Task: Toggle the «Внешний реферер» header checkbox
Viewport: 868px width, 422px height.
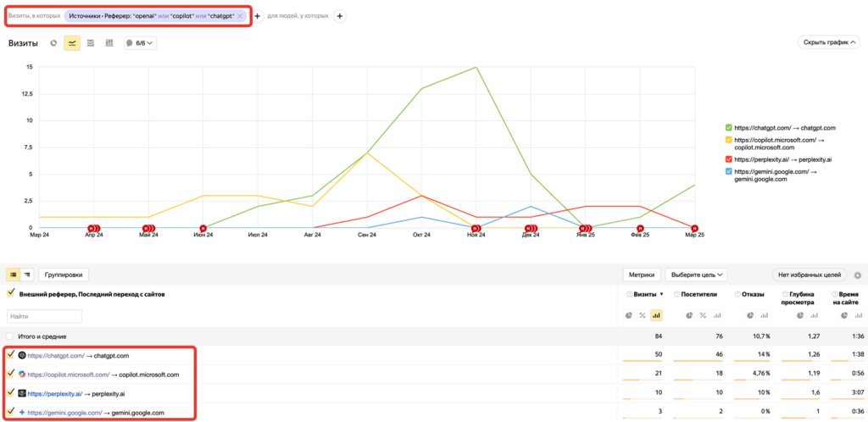Action: (x=10, y=293)
